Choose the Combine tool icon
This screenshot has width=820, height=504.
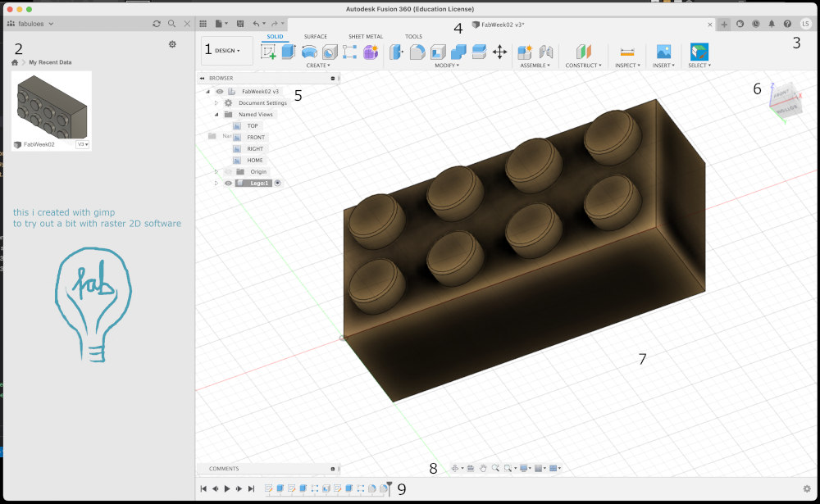458,52
